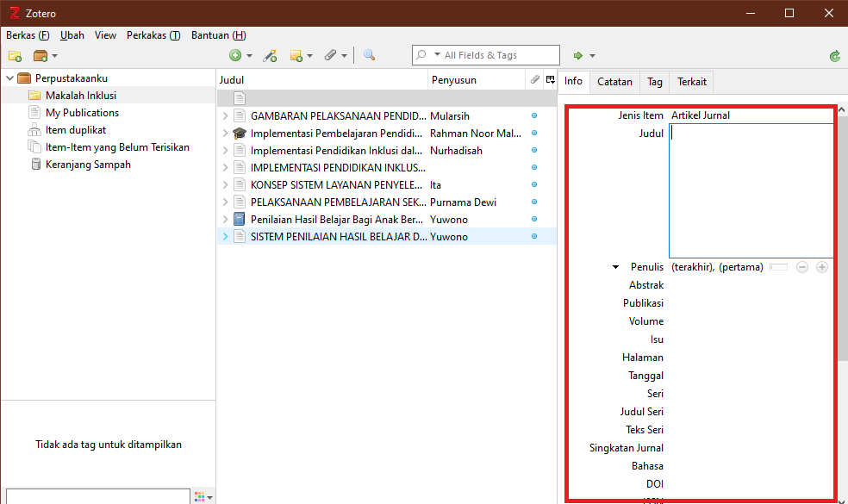Viewport: 848px width, 504px height.
Task: Toggle the author single-field mode button
Action: [x=778, y=267]
